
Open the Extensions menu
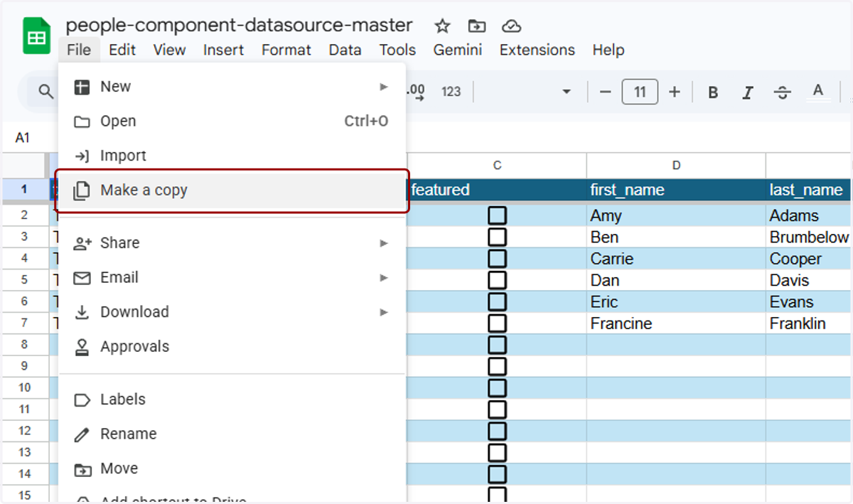point(537,50)
